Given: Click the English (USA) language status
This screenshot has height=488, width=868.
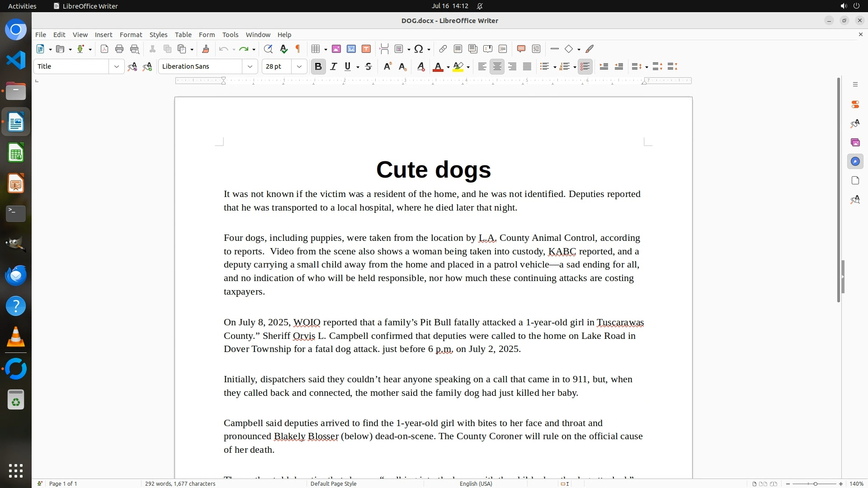Looking at the screenshot, I should point(476,483).
